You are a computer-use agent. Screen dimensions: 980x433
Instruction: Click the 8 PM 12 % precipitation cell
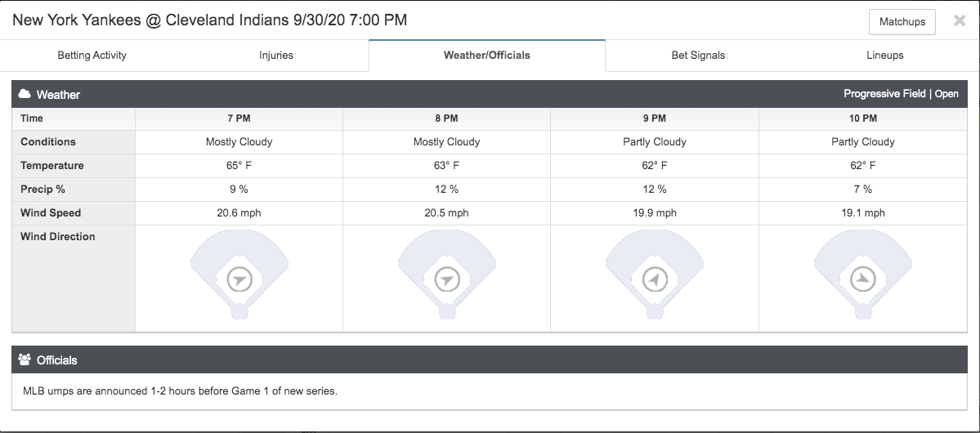[447, 190]
